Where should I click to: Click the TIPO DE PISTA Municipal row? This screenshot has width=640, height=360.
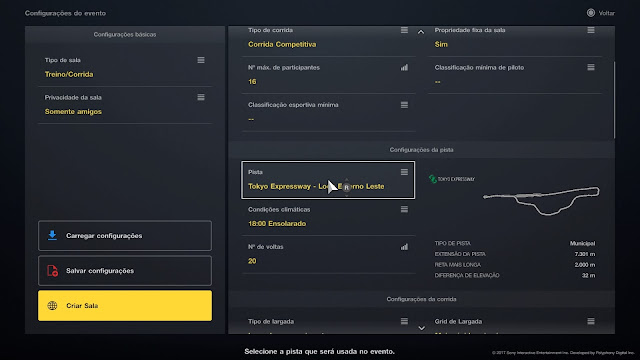pyautogui.click(x=515, y=243)
